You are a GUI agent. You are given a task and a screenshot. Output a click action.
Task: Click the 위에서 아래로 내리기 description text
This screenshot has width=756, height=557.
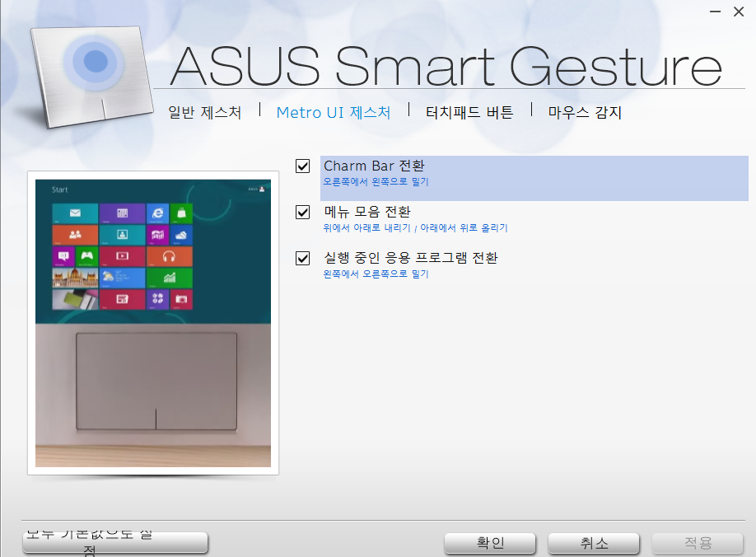(x=367, y=227)
